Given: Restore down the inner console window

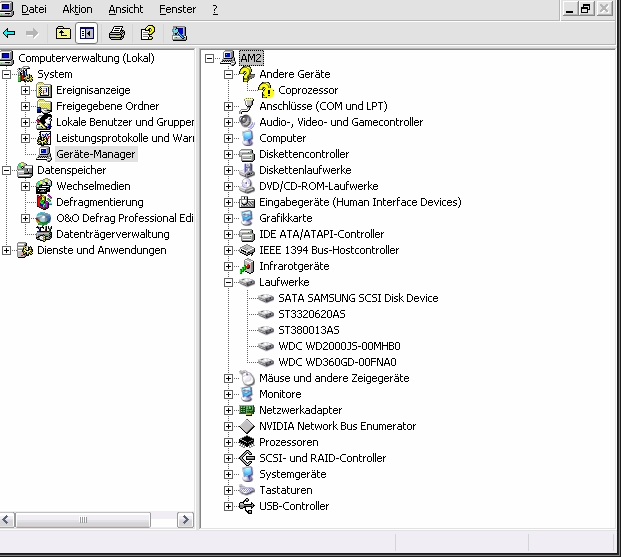Looking at the screenshot, I should [586, 8].
